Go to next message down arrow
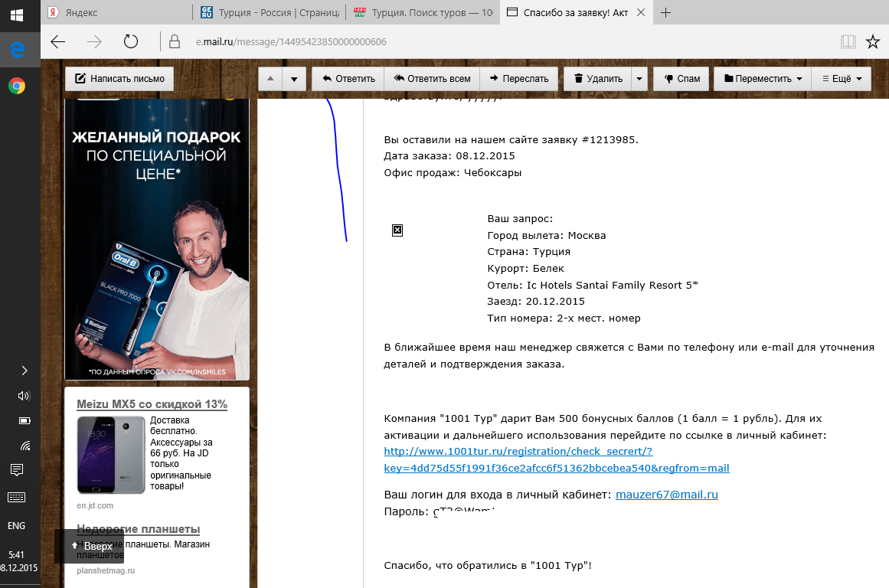 point(294,79)
